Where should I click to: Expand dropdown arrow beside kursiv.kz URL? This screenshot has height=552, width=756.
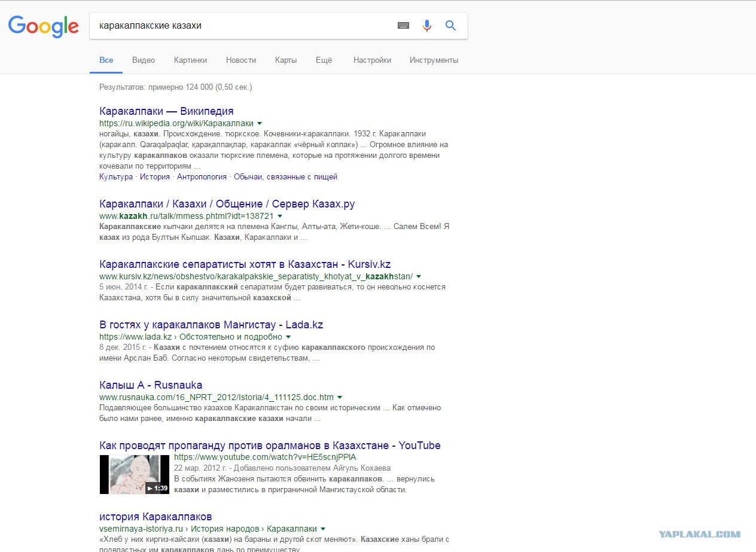click(x=419, y=276)
